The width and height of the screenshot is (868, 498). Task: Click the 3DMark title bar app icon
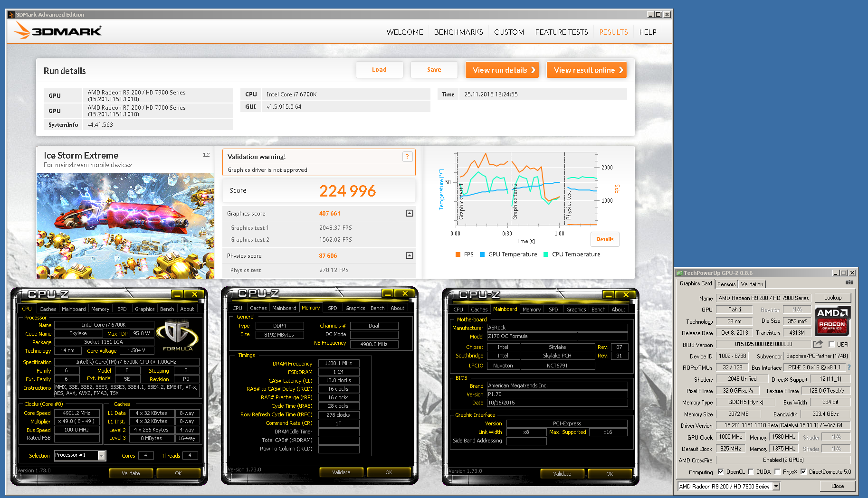pos(11,15)
